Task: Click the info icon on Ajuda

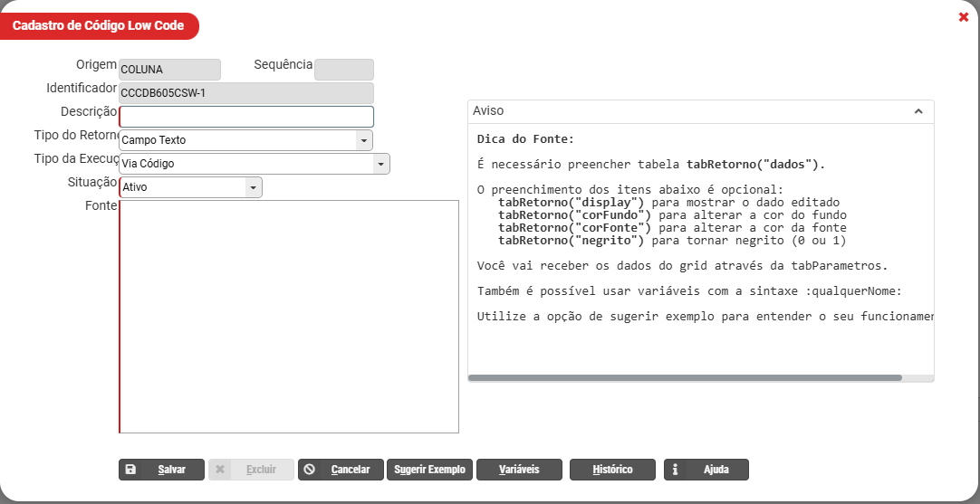Action: tap(676, 470)
